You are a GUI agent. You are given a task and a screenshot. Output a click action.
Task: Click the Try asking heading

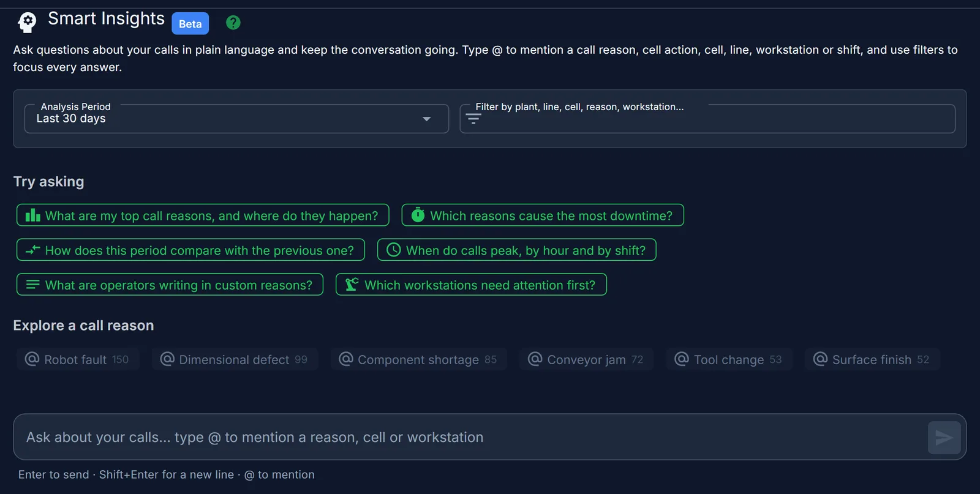coord(49,182)
